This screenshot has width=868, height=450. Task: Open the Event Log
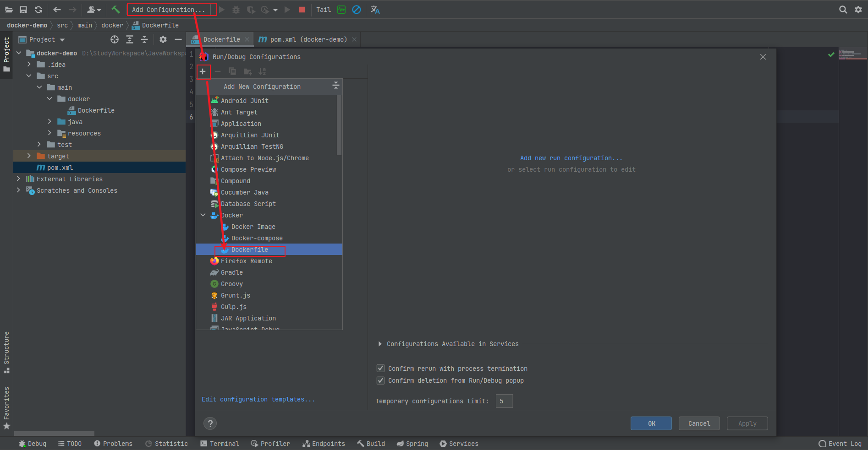[x=840, y=444]
